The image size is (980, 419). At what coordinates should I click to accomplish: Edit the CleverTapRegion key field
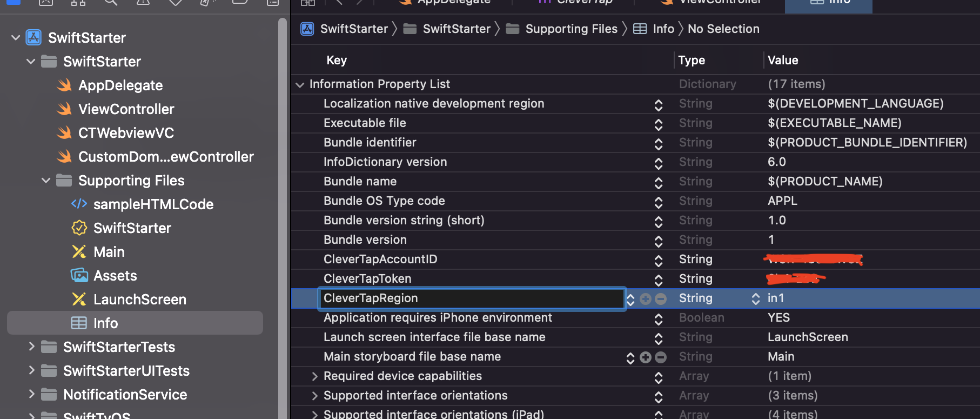tap(473, 298)
